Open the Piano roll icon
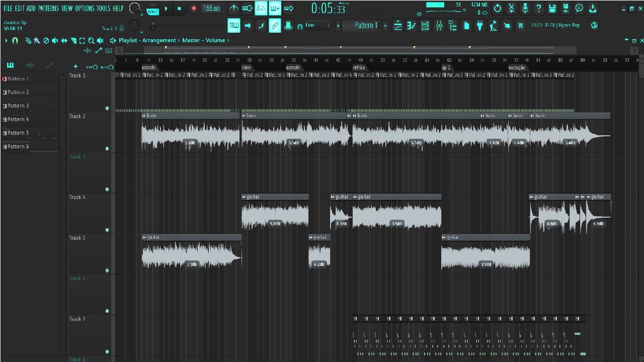The image size is (644, 362). click(x=412, y=26)
